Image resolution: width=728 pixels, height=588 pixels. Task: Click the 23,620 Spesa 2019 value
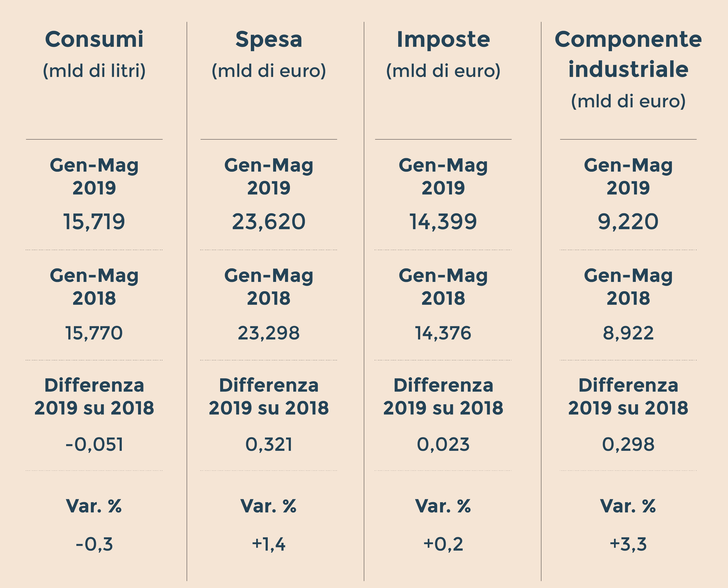point(269,222)
